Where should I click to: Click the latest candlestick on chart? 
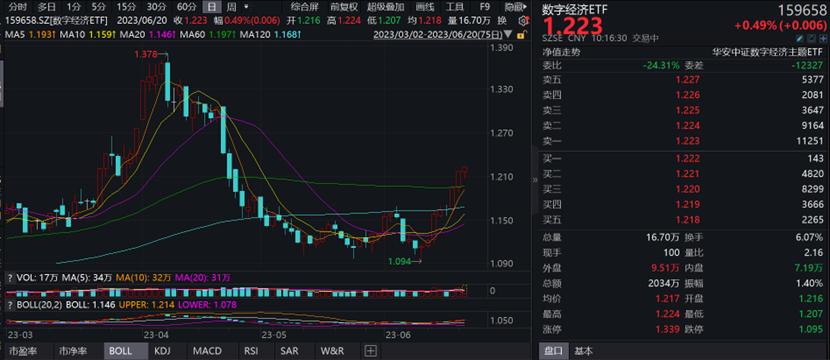465,170
